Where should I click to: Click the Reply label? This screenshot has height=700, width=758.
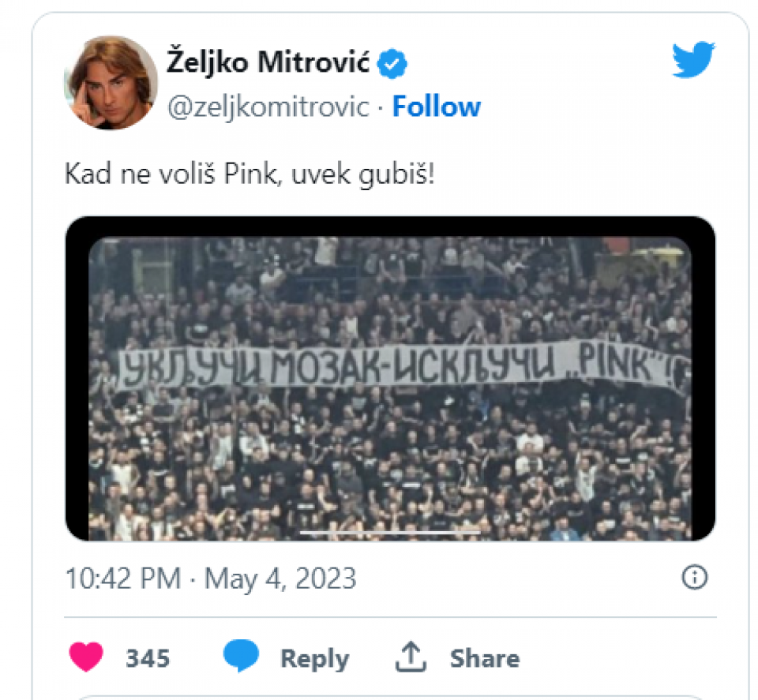point(314,658)
